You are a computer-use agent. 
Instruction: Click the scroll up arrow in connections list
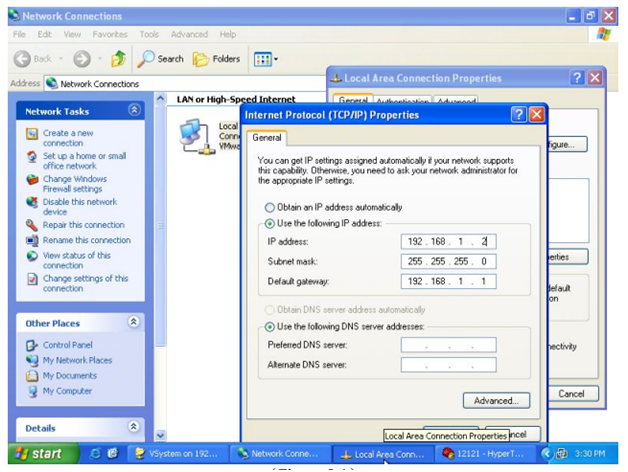[x=160, y=98]
